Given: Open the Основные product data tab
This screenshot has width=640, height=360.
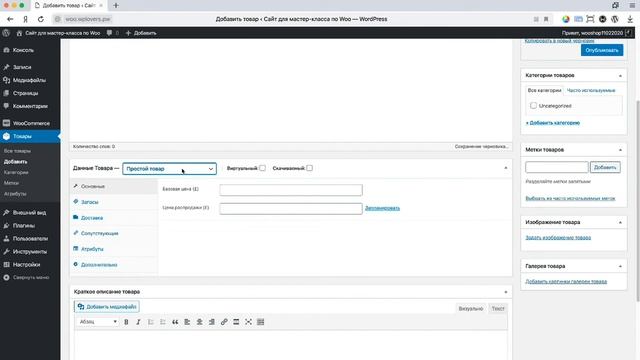Looking at the screenshot, I should coord(114,186).
